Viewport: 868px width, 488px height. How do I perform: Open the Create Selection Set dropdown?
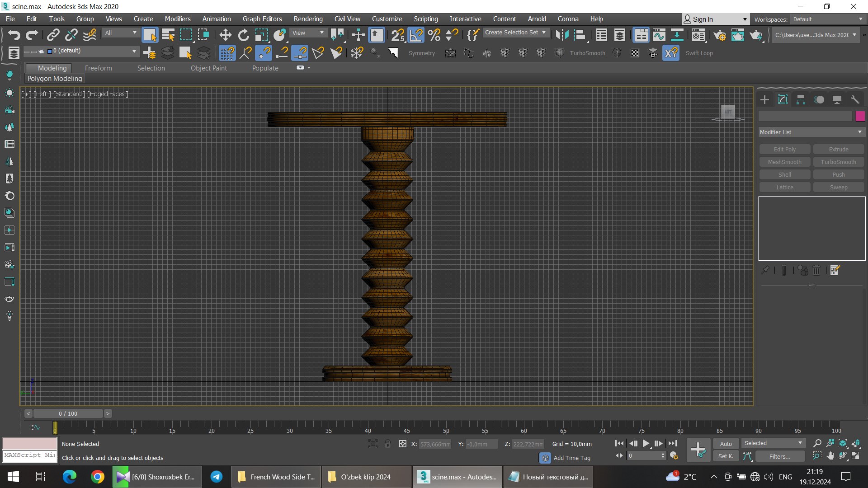(515, 33)
